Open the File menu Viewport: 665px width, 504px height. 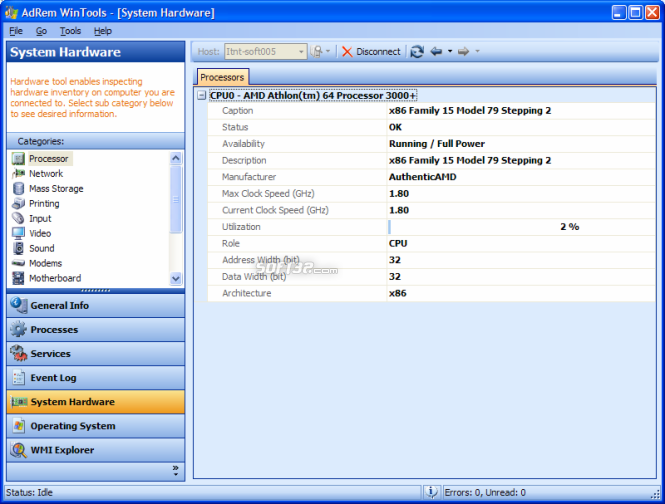16,31
